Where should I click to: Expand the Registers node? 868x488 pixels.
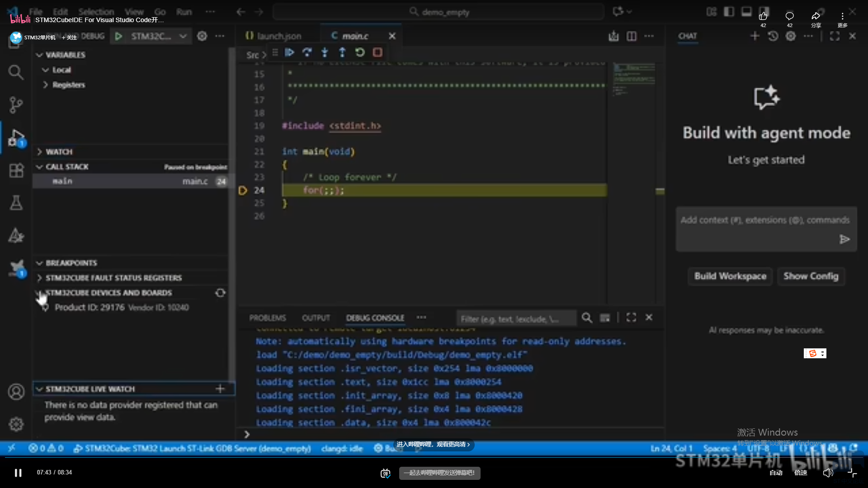[x=45, y=85]
